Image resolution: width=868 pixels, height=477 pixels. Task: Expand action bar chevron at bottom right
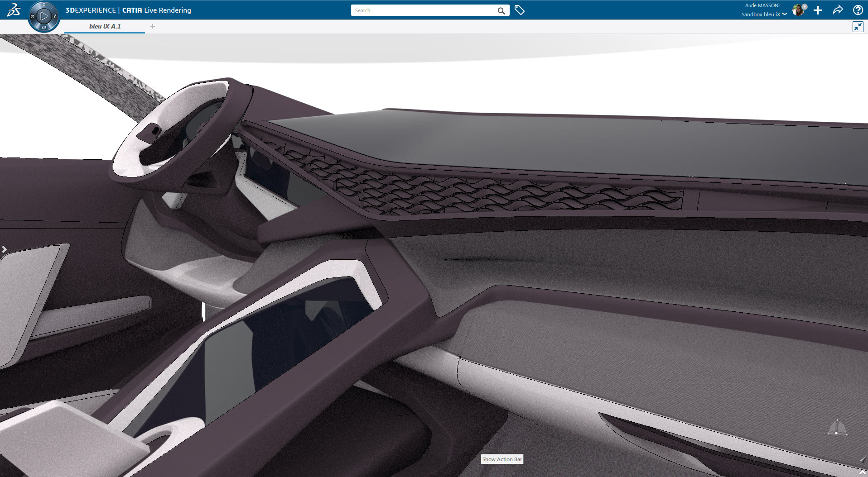863,472
